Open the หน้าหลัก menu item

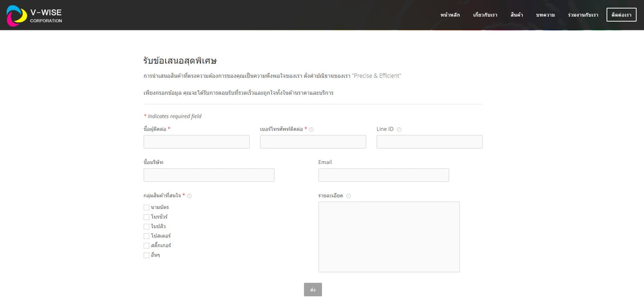coord(450,15)
